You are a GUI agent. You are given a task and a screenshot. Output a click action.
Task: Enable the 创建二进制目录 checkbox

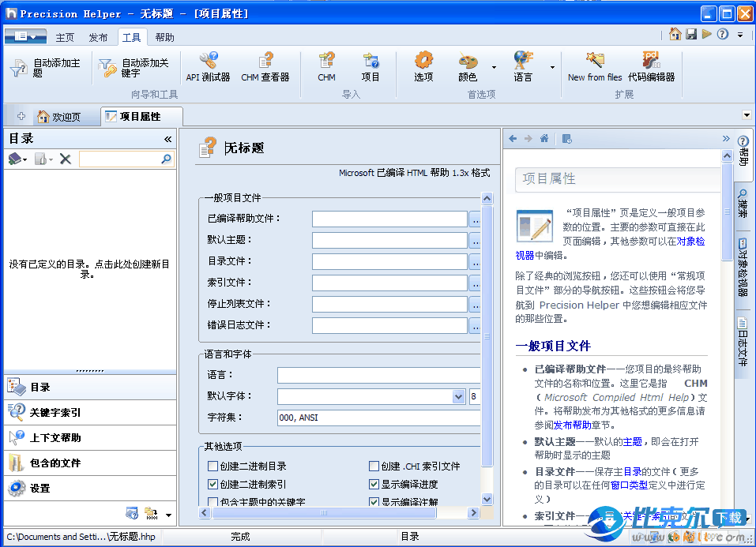[x=213, y=466]
